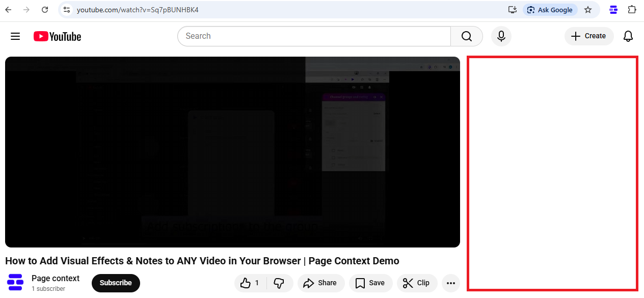
Task: Save the video to a playlist
Action: (x=370, y=283)
